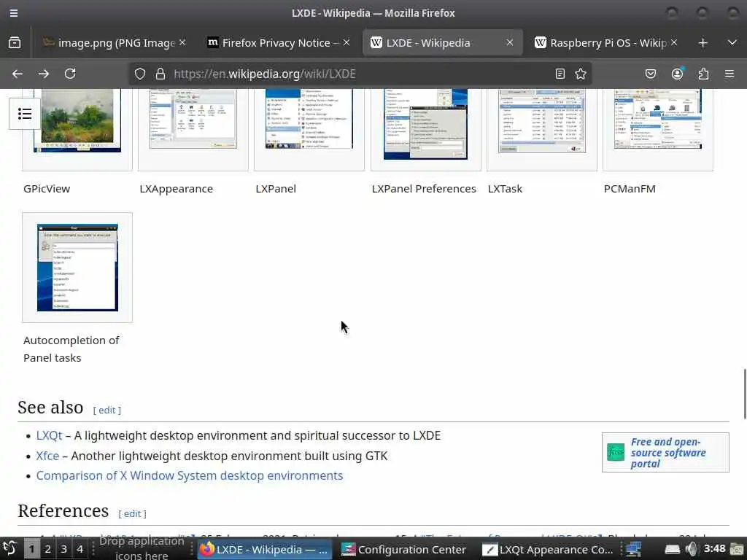Save page to Pocket icon
The height and width of the screenshot is (560, 747).
[650, 74]
